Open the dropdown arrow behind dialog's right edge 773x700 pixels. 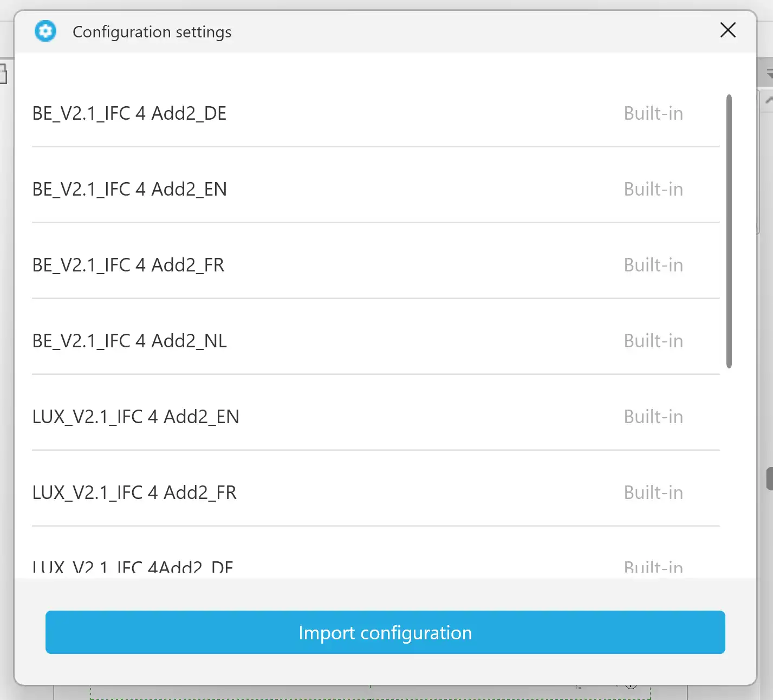tap(769, 74)
